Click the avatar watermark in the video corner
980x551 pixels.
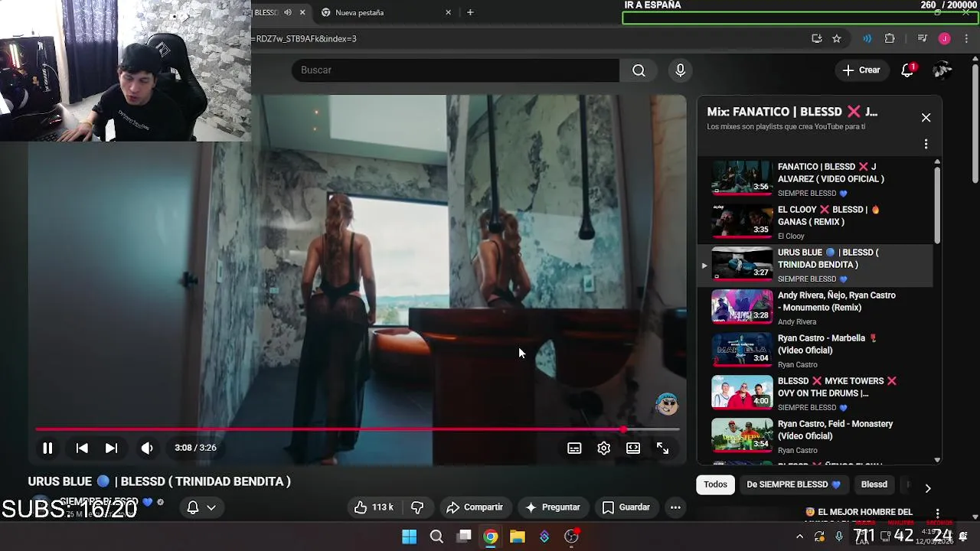[x=667, y=403]
